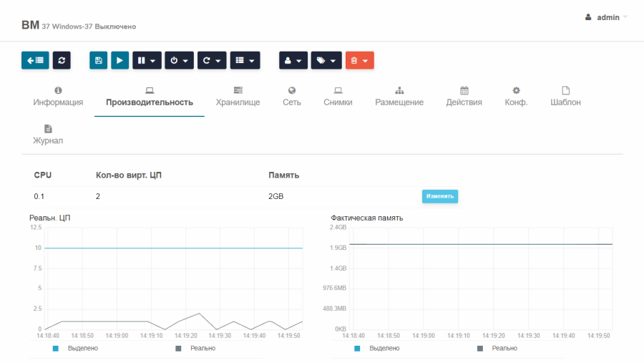This screenshot has height=363, width=644.
Task: Click the CPU value 0.1
Action: pos(39,196)
